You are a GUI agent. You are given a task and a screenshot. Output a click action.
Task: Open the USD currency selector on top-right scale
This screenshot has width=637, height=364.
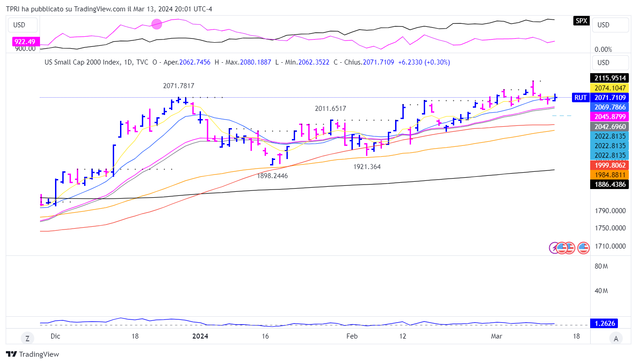(x=610, y=25)
